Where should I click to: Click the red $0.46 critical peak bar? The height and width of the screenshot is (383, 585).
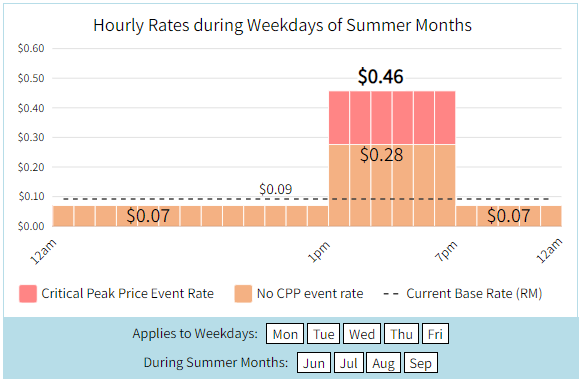pyautogui.click(x=392, y=118)
